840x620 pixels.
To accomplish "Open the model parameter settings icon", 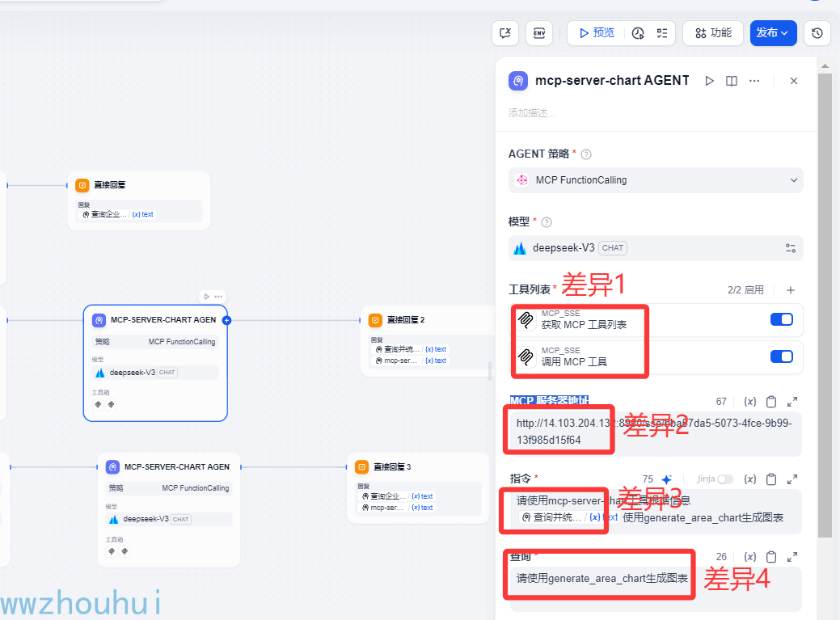I will click(x=790, y=248).
